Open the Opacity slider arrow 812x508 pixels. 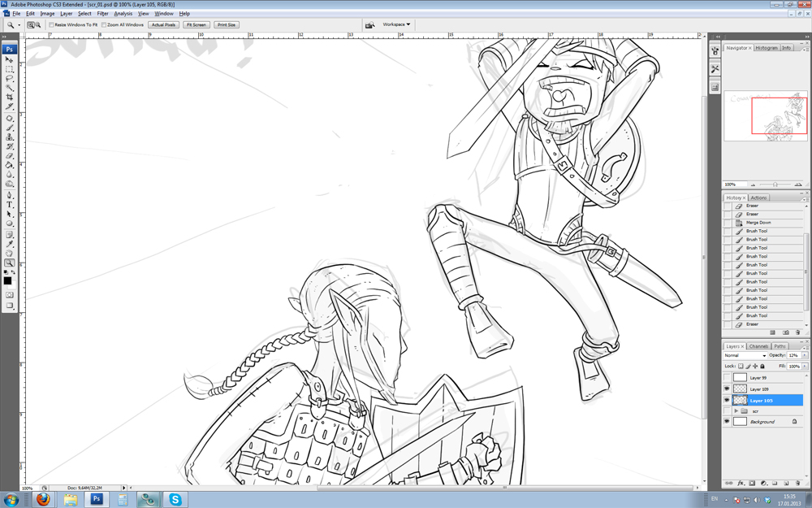tap(804, 356)
